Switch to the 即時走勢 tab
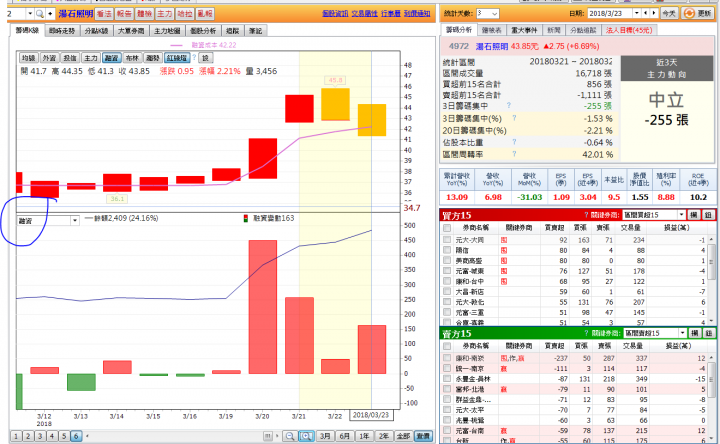720x444 pixels. click(62, 31)
